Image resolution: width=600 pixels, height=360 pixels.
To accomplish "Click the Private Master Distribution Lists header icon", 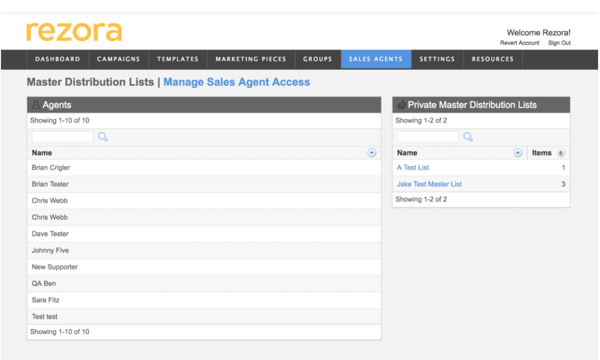I will pos(401,104).
